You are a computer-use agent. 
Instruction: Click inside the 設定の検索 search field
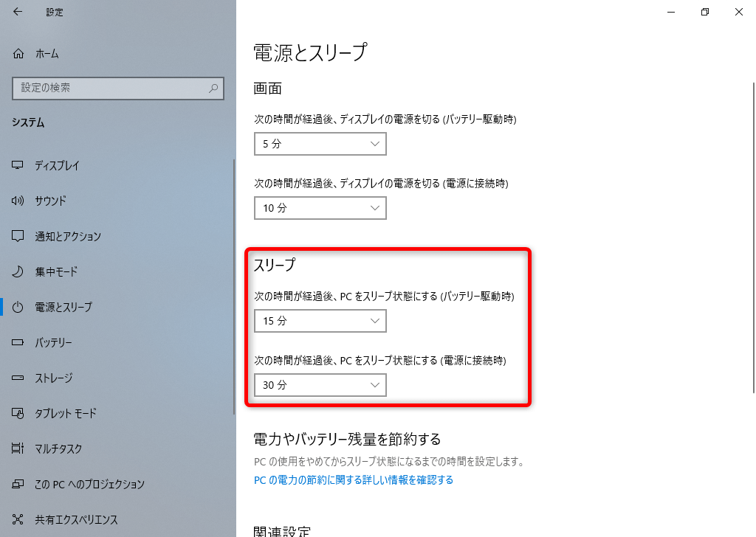[118, 89]
